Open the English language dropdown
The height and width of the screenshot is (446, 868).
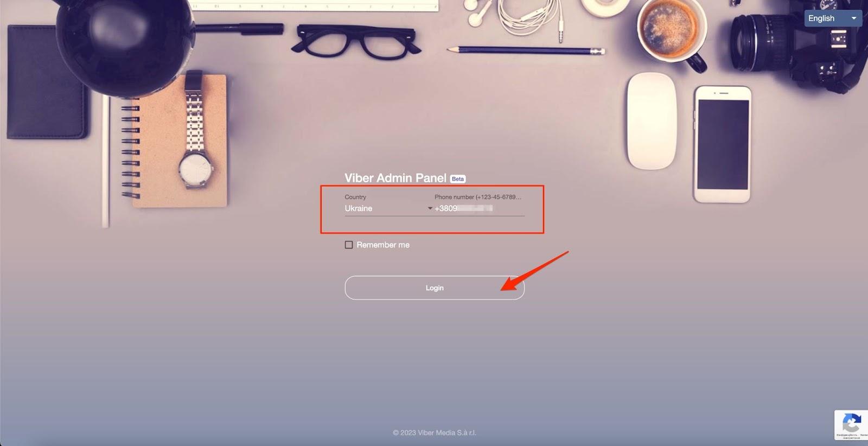coord(833,18)
